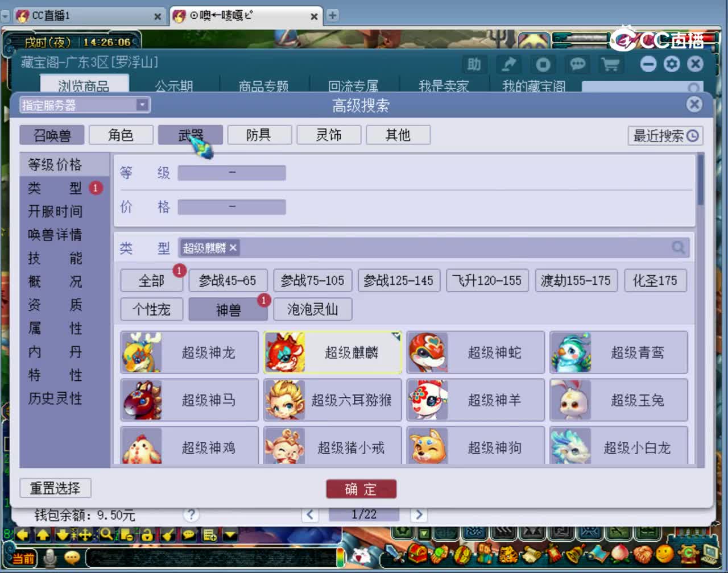Click the 价格 range input field

click(x=232, y=207)
